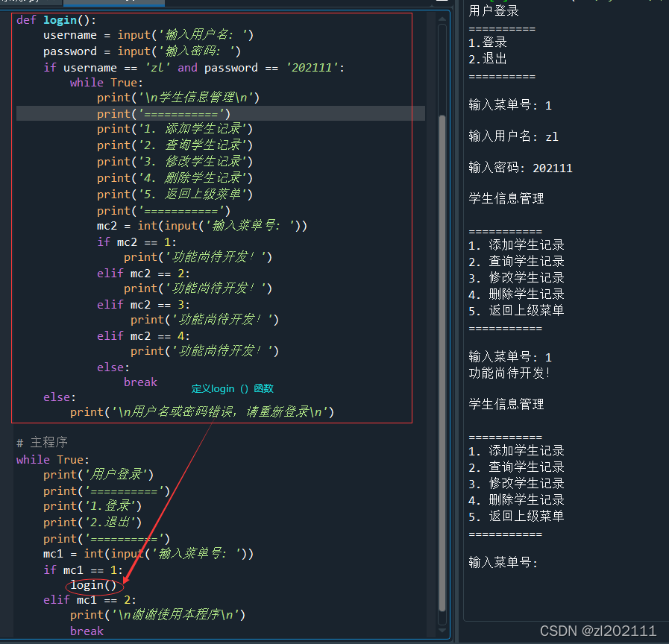
Task: Click the 'elif mc2 == 2:' line
Action: coord(143,273)
